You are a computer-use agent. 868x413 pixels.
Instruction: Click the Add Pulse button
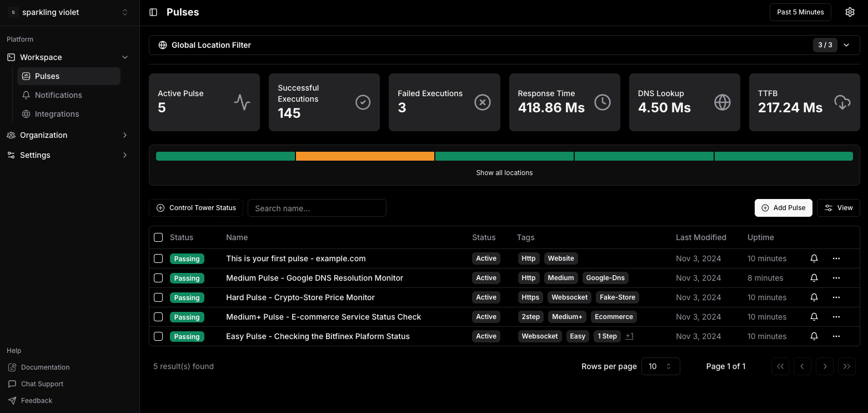(784, 208)
